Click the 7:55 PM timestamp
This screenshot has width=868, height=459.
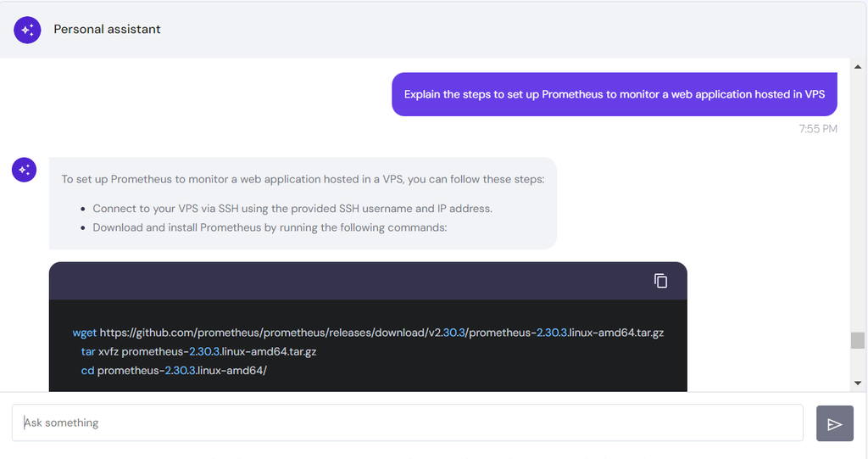(x=818, y=129)
